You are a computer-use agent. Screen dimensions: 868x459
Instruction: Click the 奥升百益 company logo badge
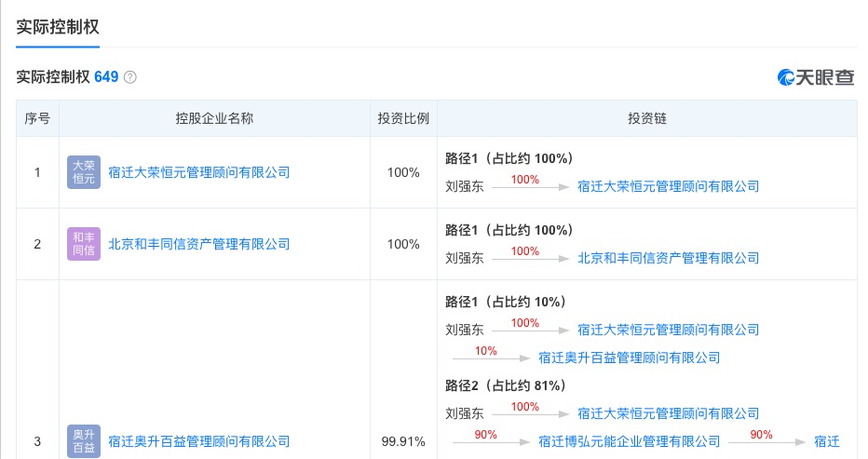pyautogui.click(x=83, y=441)
